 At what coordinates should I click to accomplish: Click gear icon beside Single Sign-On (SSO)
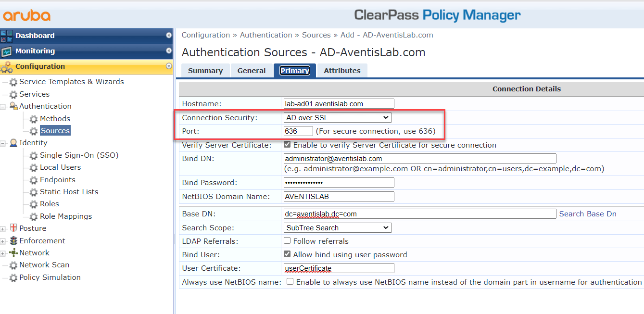coord(34,156)
